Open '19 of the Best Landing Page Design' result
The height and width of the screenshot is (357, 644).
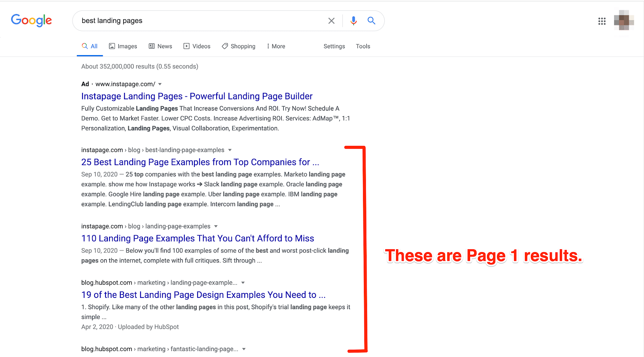[203, 295]
